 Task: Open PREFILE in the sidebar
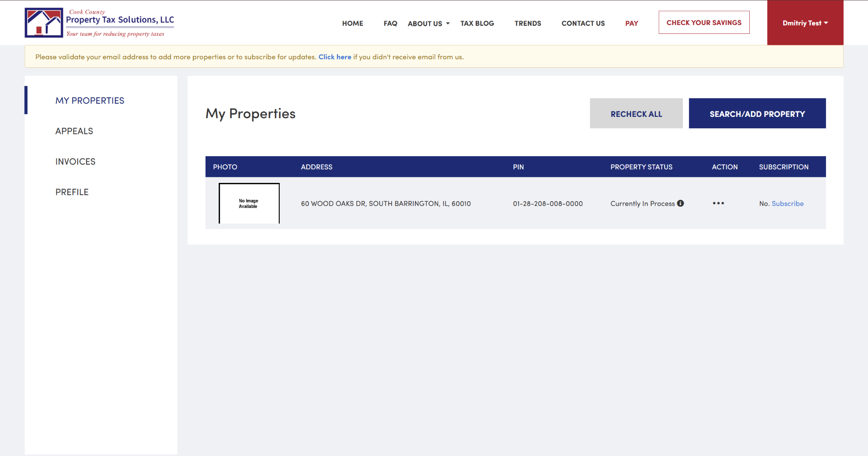pyautogui.click(x=72, y=192)
